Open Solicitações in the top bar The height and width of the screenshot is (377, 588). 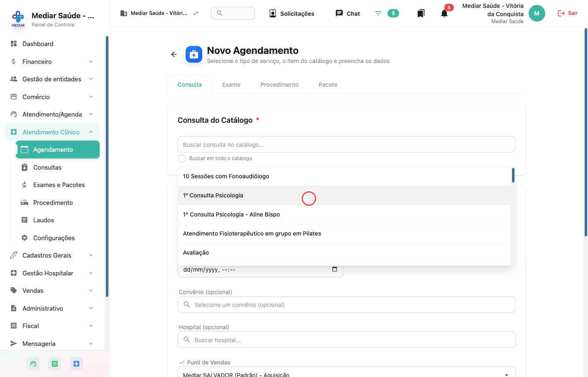click(x=292, y=13)
